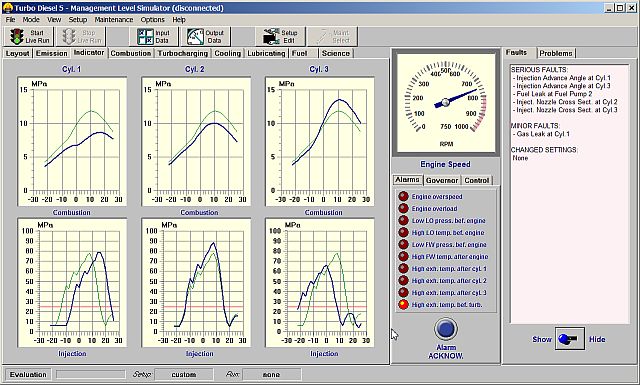This screenshot has height=385, width=640.
Task: Switch to the Combustion tab
Action: [131, 53]
